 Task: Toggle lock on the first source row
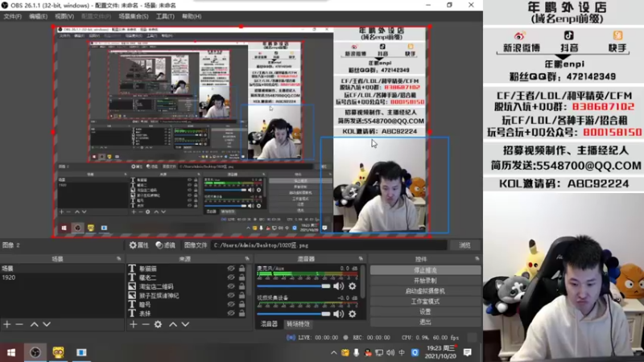point(242,269)
